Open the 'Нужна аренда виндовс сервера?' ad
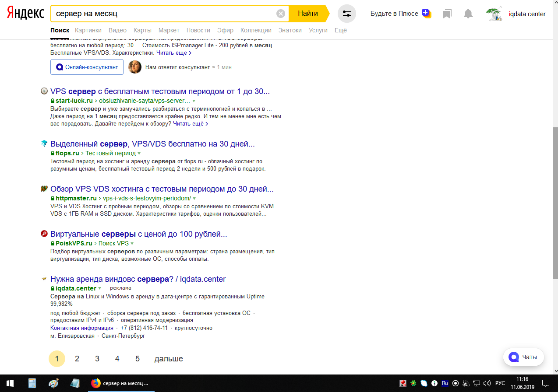The width and height of the screenshot is (558, 392). [138, 279]
